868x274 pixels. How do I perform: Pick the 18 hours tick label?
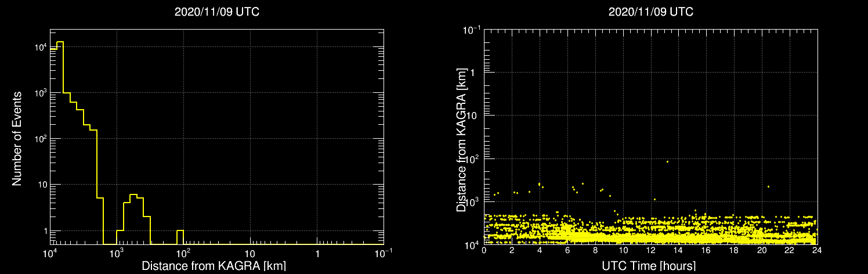pos(733,251)
